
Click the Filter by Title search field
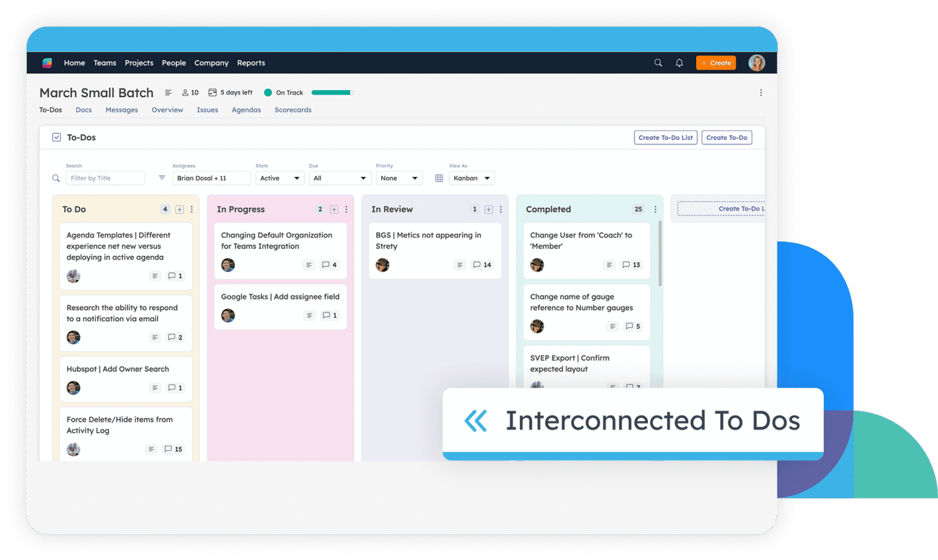click(x=105, y=178)
